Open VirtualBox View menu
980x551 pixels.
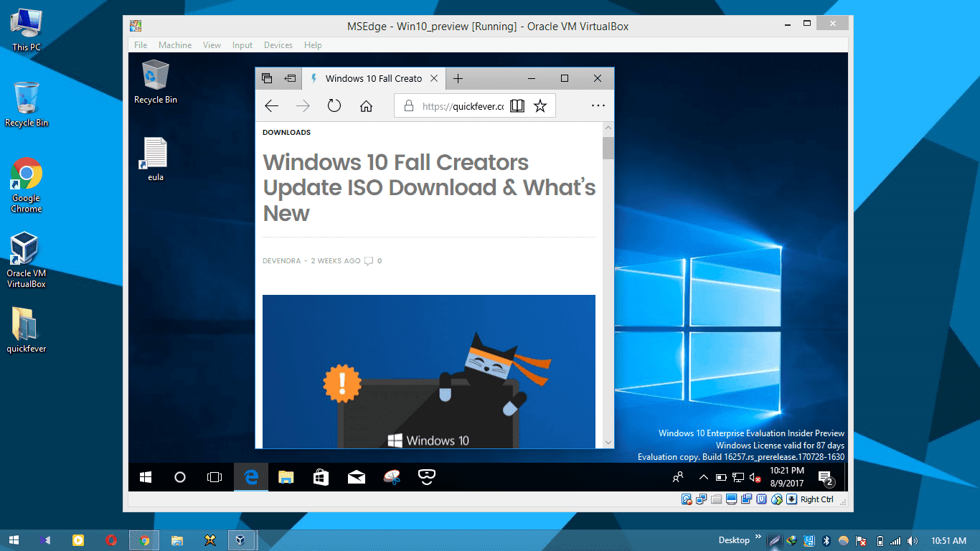[x=212, y=45]
